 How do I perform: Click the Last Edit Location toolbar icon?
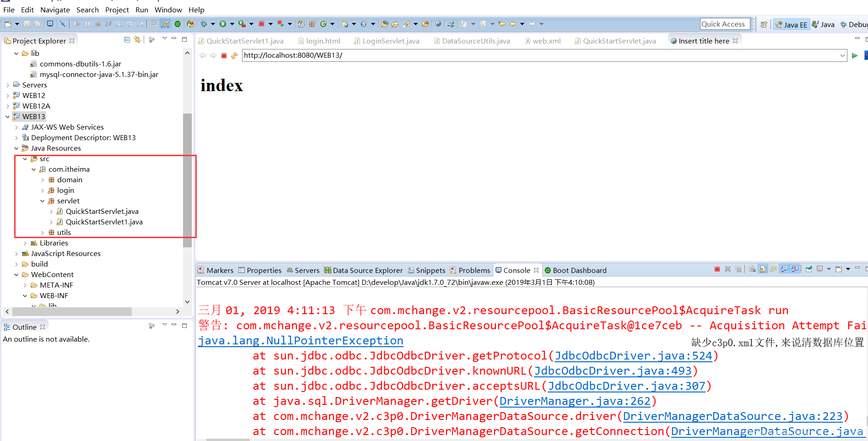click(502, 24)
